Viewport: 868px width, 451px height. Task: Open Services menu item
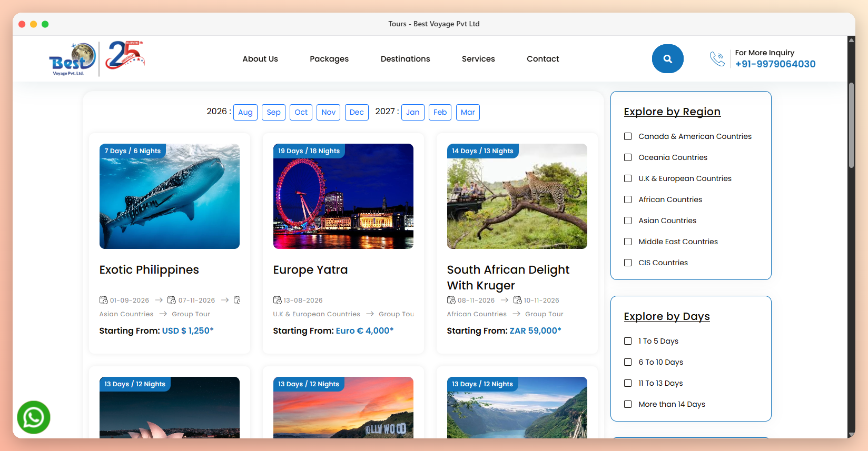click(478, 59)
